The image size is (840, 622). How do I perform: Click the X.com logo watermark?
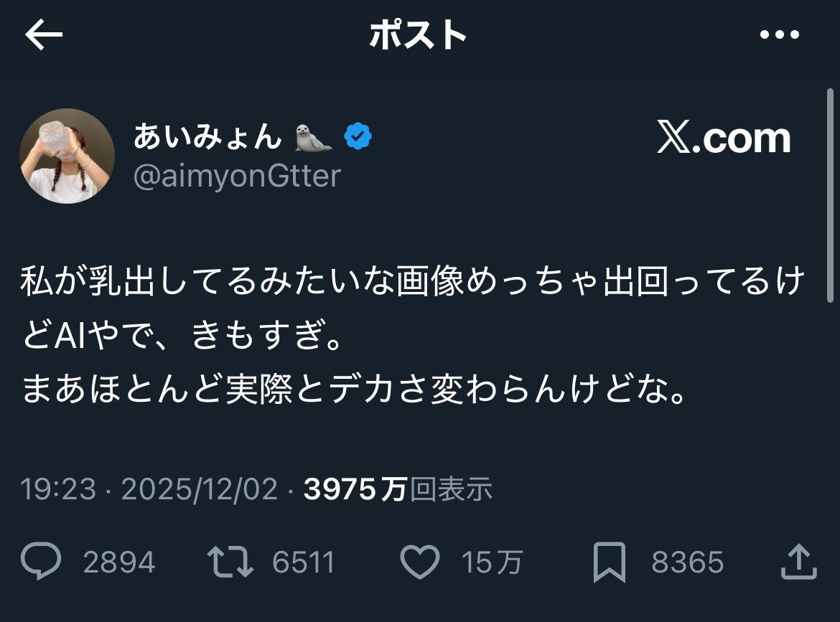pos(723,137)
